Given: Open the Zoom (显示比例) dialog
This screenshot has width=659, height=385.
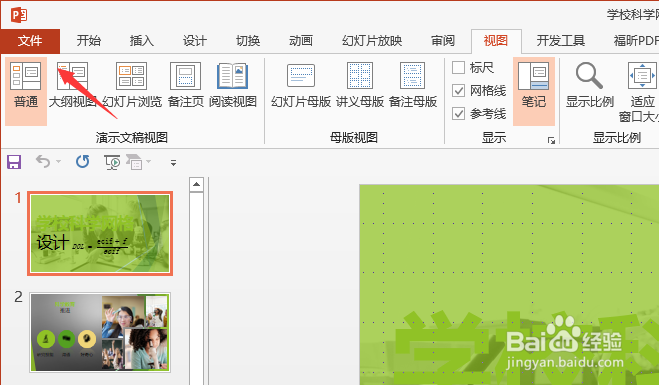Looking at the screenshot, I should pyautogui.click(x=589, y=85).
